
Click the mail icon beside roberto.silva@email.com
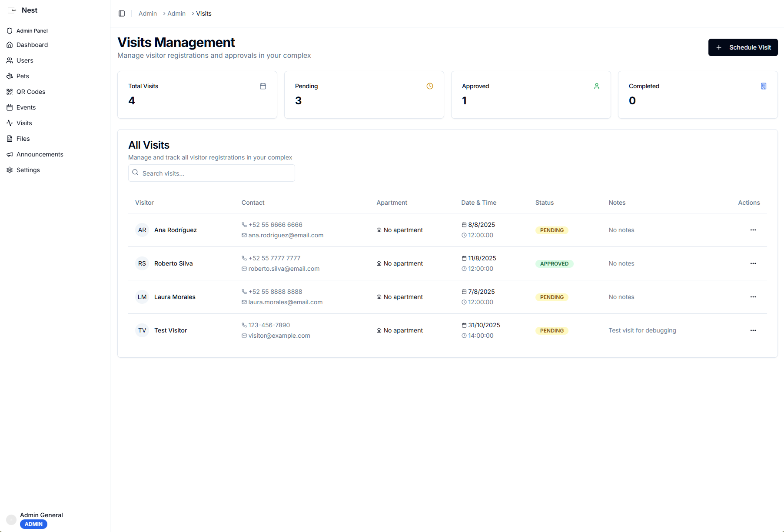click(x=244, y=269)
